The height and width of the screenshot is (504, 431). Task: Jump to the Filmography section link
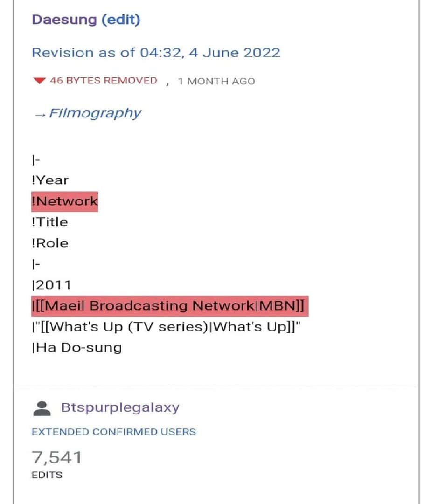click(x=95, y=113)
